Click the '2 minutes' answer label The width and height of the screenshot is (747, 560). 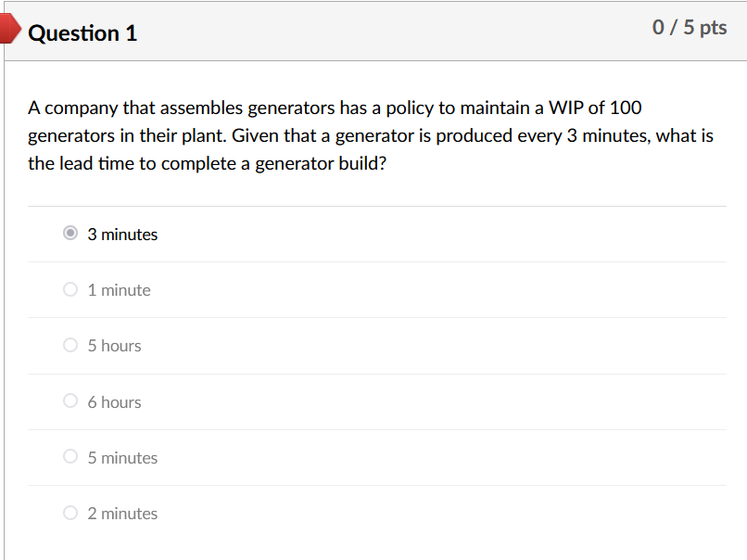coord(122,513)
